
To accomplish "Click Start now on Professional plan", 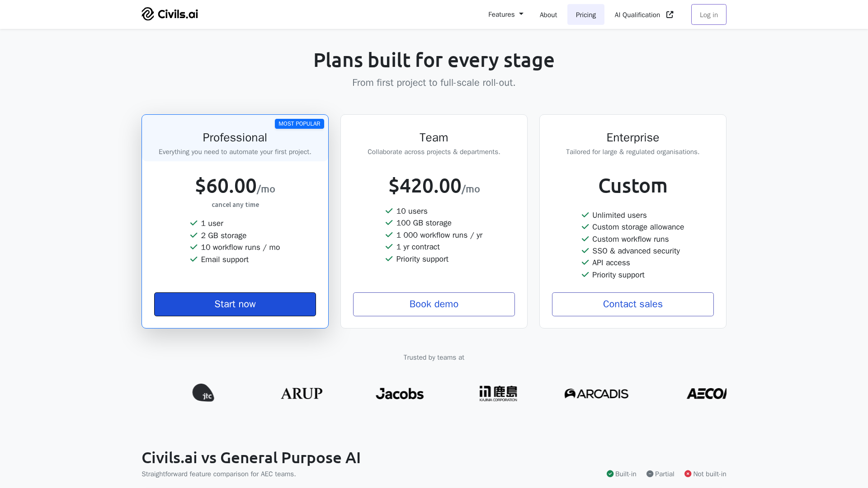I will click(235, 304).
